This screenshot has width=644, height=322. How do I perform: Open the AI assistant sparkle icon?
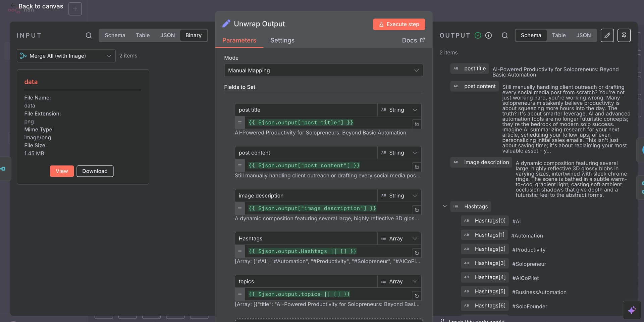pos(632,310)
